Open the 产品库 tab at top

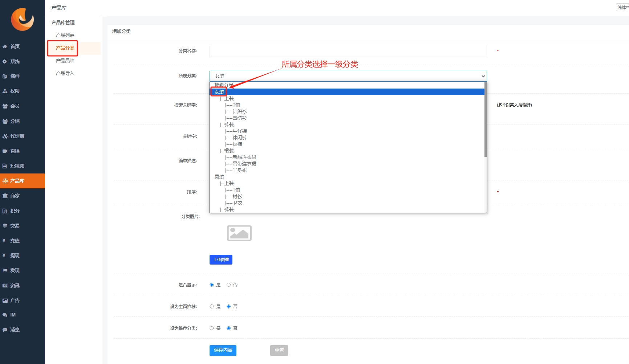tap(59, 8)
